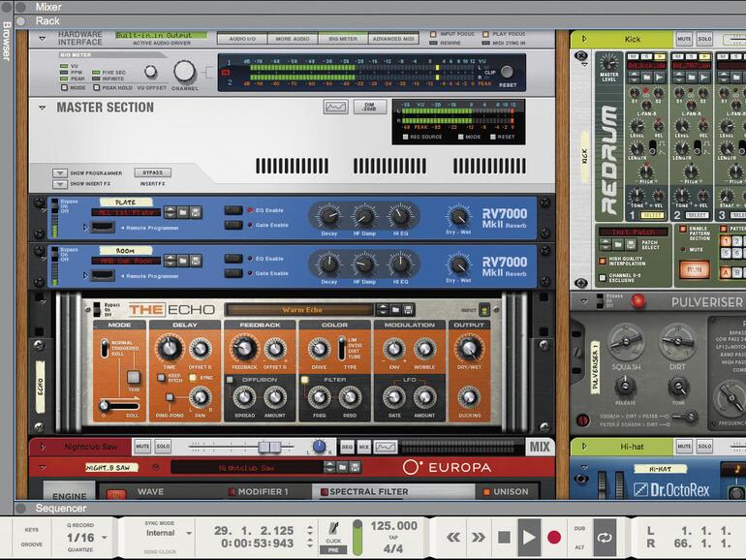746x560 pixels.
Task: Save The Echo patch with disk icon
Action: point(408,310)
